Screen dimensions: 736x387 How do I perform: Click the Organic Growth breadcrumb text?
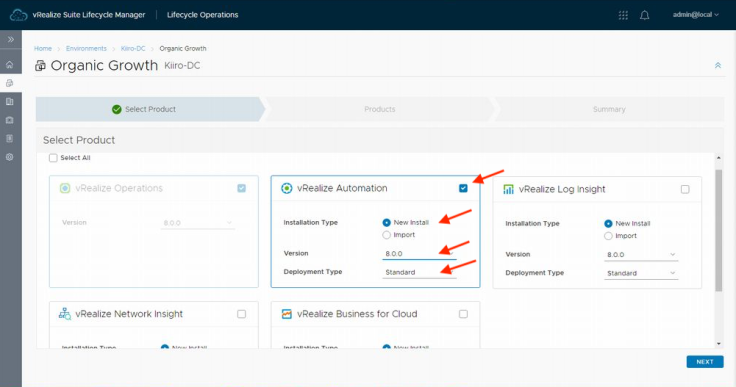183,48
